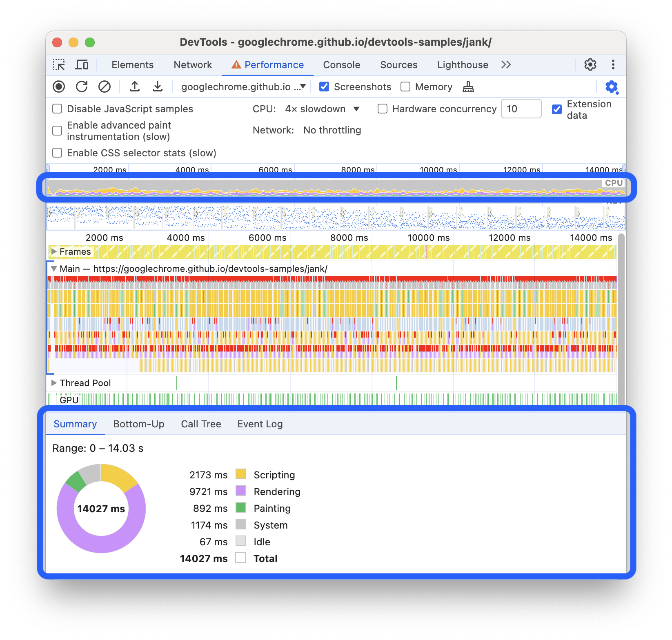Click the Scripting color swatch in Summary
The image size is (672, 640).
241,475
